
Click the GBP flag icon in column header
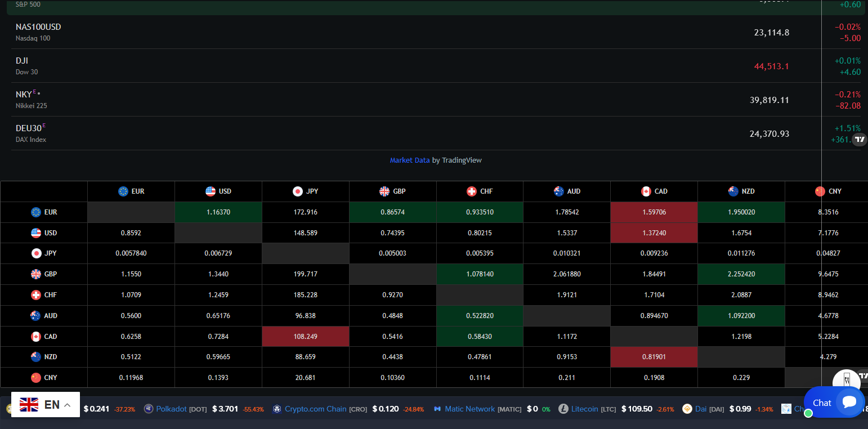[x=384, y=191]
